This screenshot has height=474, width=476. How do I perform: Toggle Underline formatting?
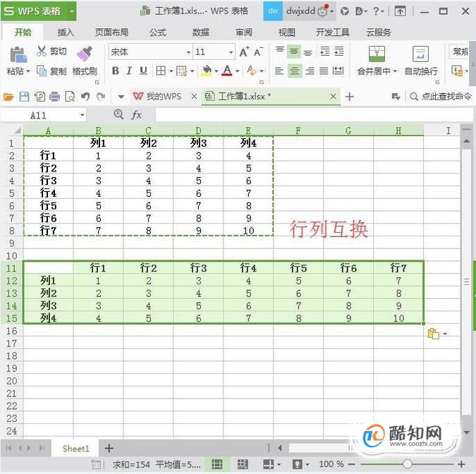click(x=143, y=71)
